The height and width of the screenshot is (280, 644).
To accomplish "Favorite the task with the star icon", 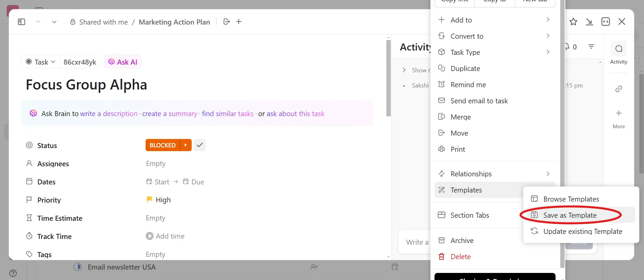I will (573, 22).
